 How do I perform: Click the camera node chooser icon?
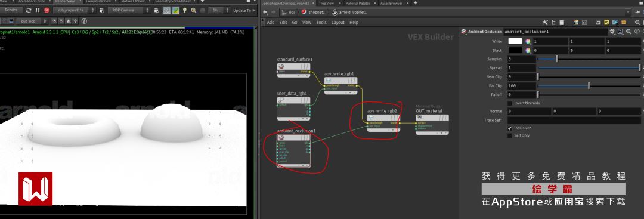click(x=156, y=10)
